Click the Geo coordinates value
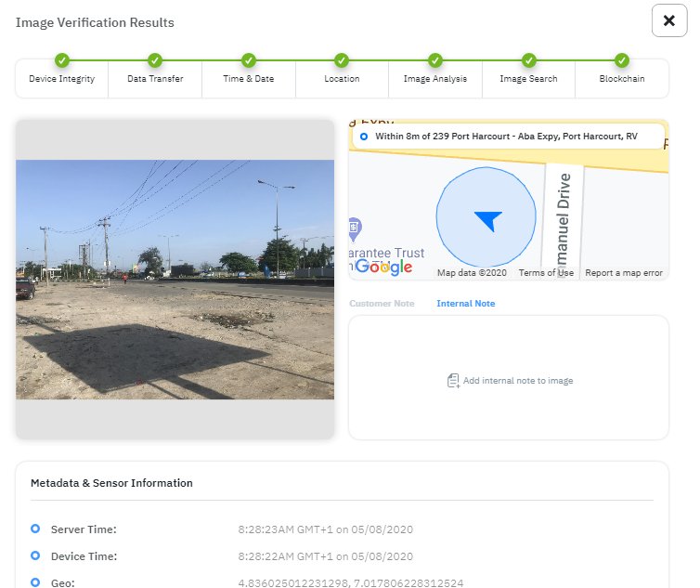Viewport: 700px width, 588px height. point(350,582)
